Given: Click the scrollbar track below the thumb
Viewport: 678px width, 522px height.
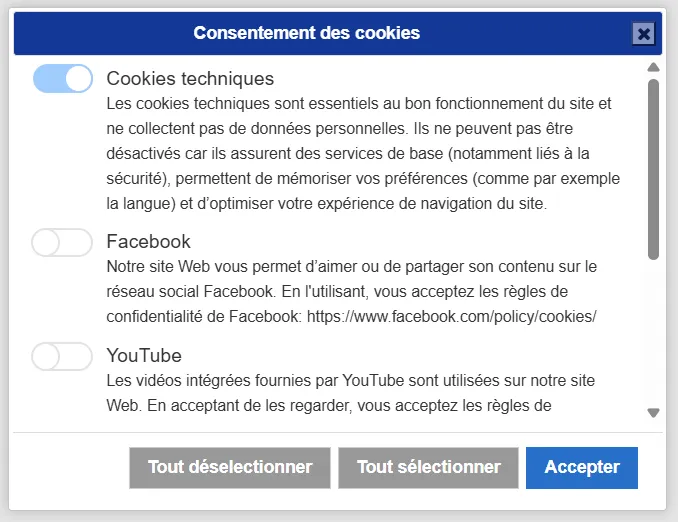Looking at the screenshot, I should pos(653,330).
